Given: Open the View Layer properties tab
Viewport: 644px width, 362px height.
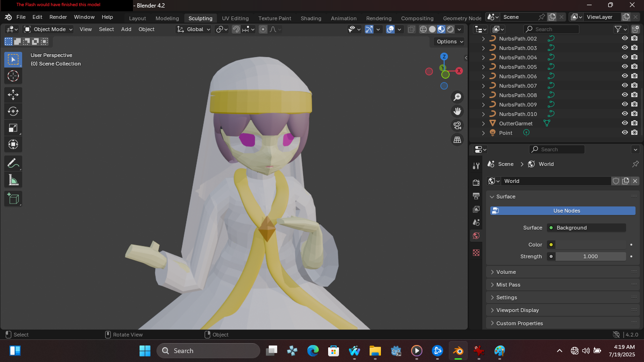Looking at the screenshot, I should 476,209.
